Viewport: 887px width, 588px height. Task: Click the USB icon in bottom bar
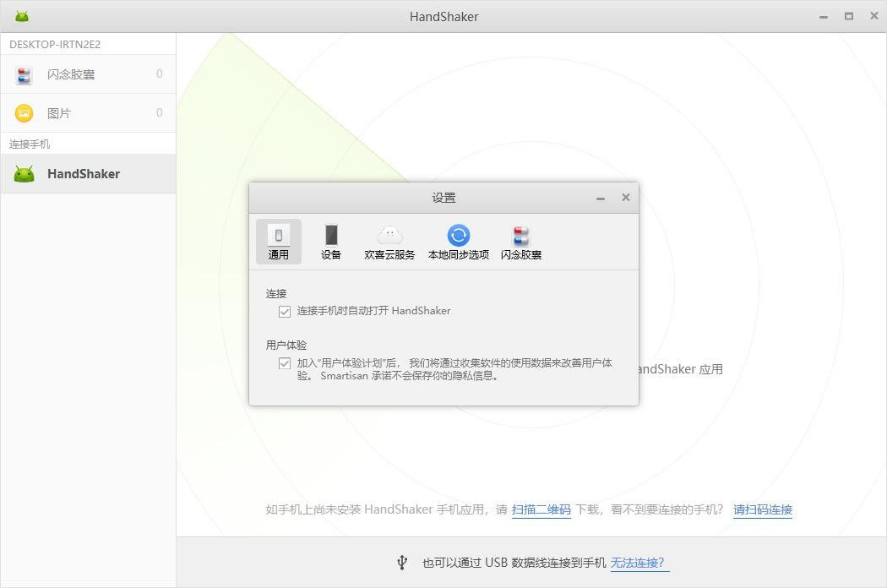pos(401,563)
